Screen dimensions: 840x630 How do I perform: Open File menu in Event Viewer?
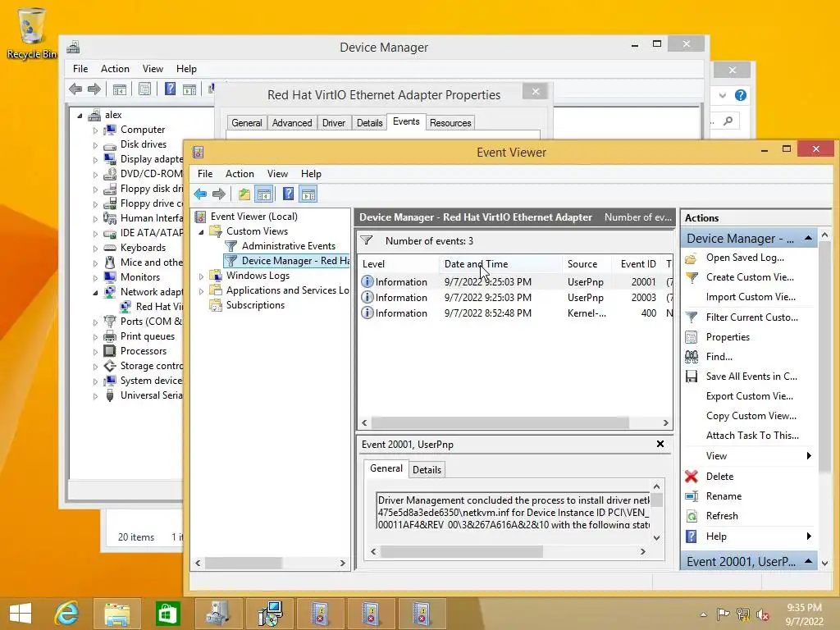(204, 174)
